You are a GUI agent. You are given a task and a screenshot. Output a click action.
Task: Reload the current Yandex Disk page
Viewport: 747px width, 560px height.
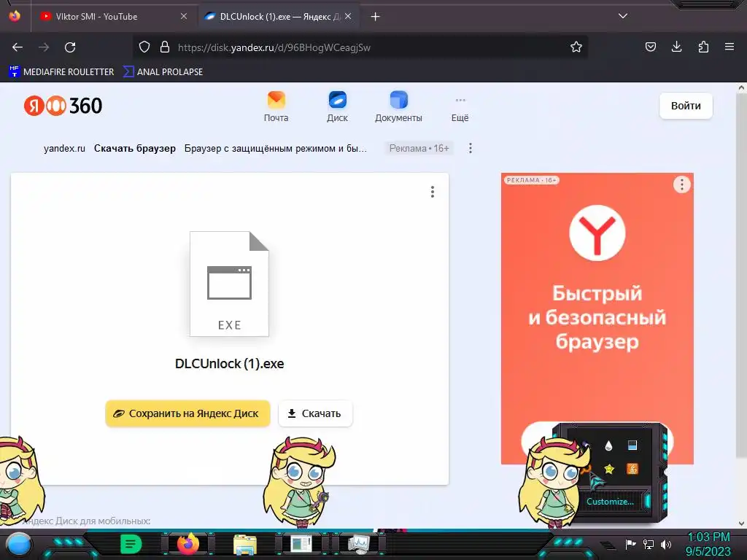70,47
